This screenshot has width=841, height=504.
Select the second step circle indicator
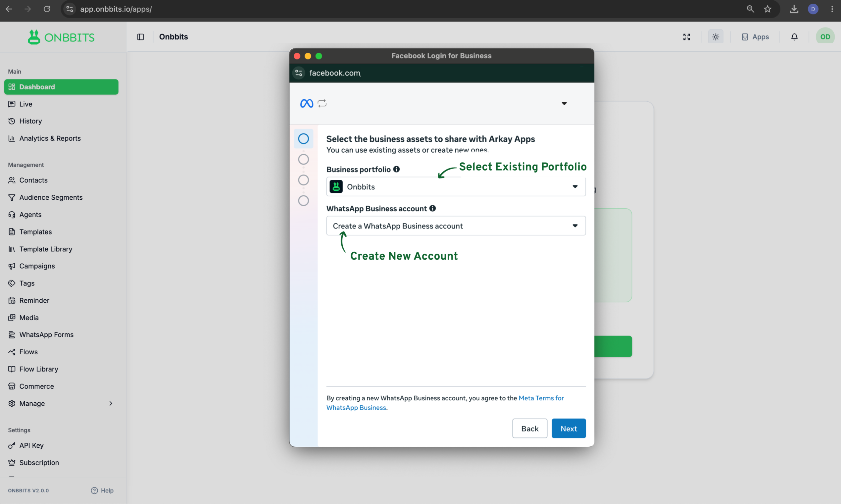point(303,159)
